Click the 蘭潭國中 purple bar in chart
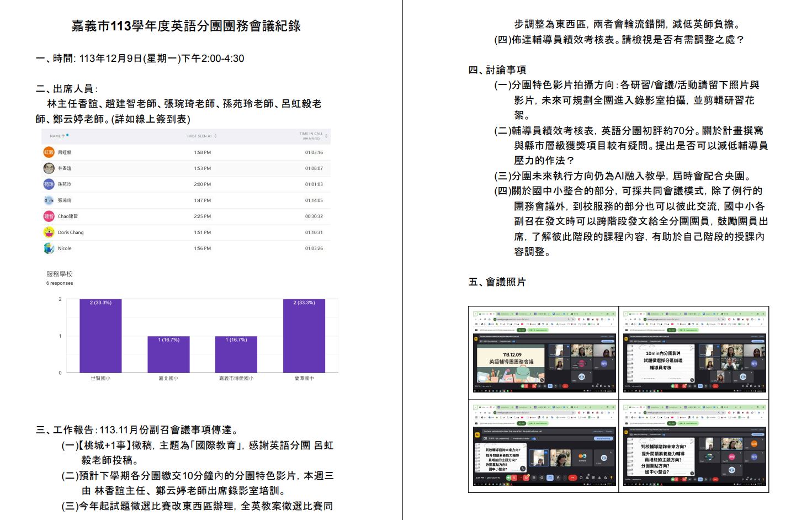Screen dimensions: 812x520 [304, 336]
